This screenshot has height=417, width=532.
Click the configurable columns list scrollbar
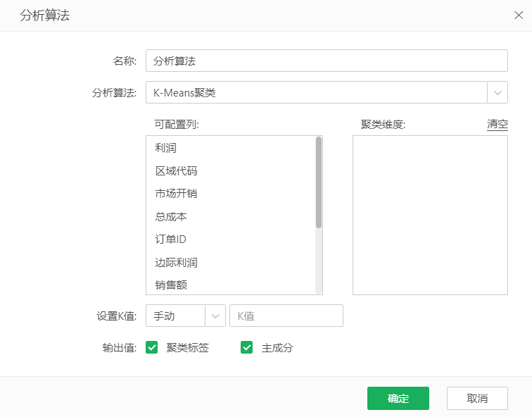point(319,183)
